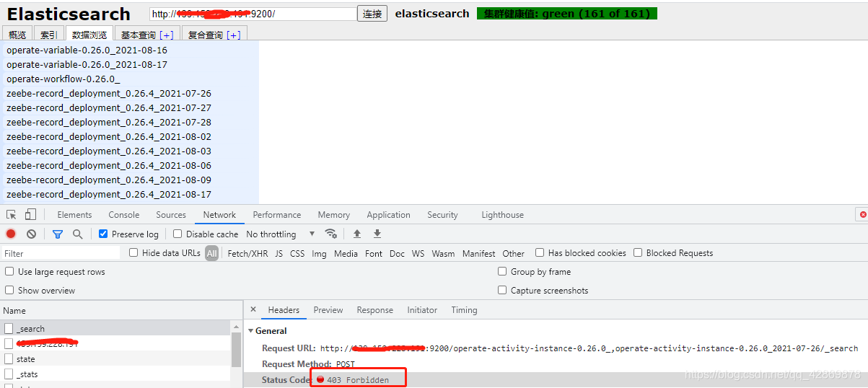Viewport: 868px width, 388px height.
Task: Filter requests by Font
Action: point(374,254)
